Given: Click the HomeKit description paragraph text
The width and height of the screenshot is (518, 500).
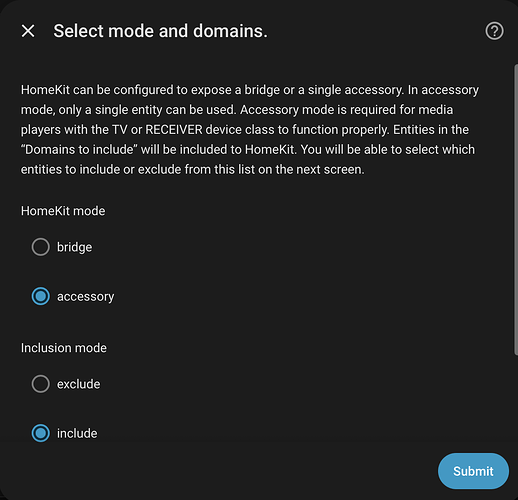Looking at the screenshot, I should click(250, 130).
